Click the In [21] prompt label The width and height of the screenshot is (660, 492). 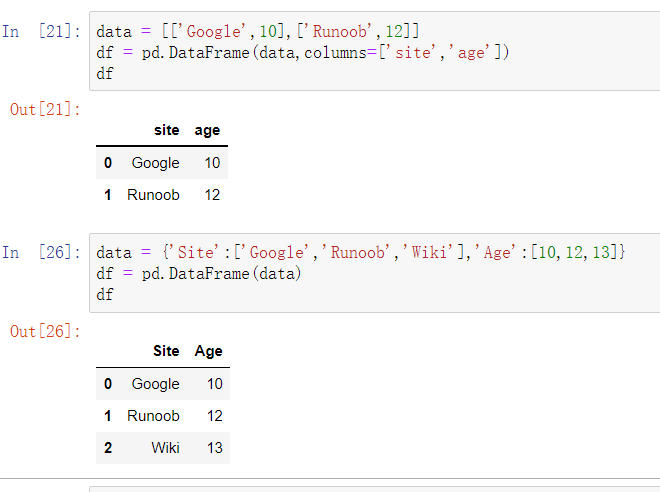pos(36,32)
